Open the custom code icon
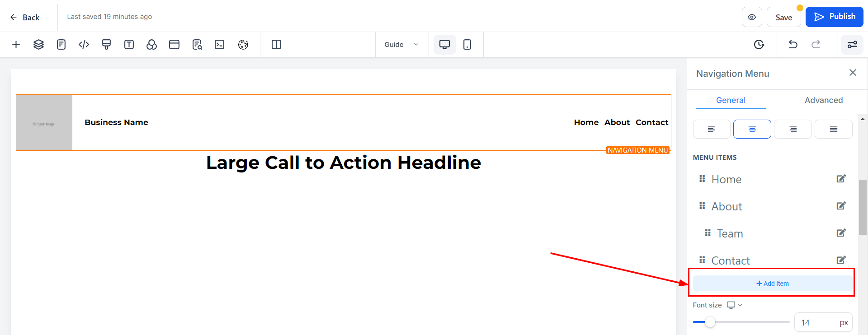The height and width of the screenshot is (335, 868). coord(84,45)
